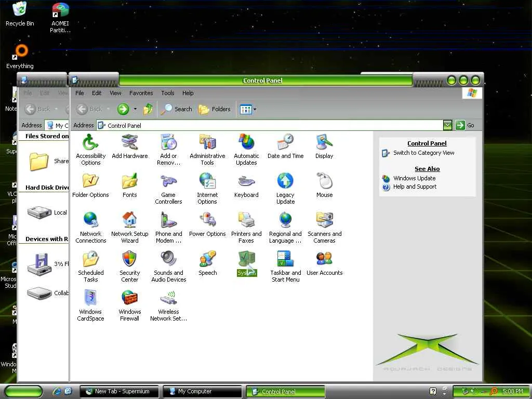Open User Accounts icon

[324, 263]
